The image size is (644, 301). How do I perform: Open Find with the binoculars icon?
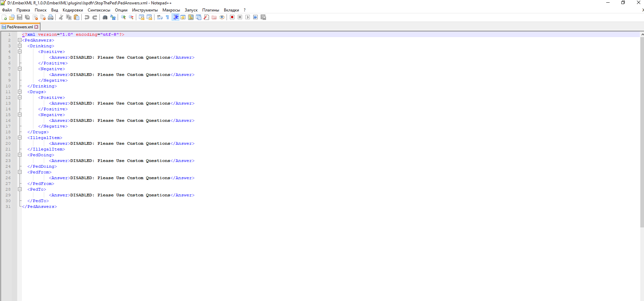coord(105,17)
